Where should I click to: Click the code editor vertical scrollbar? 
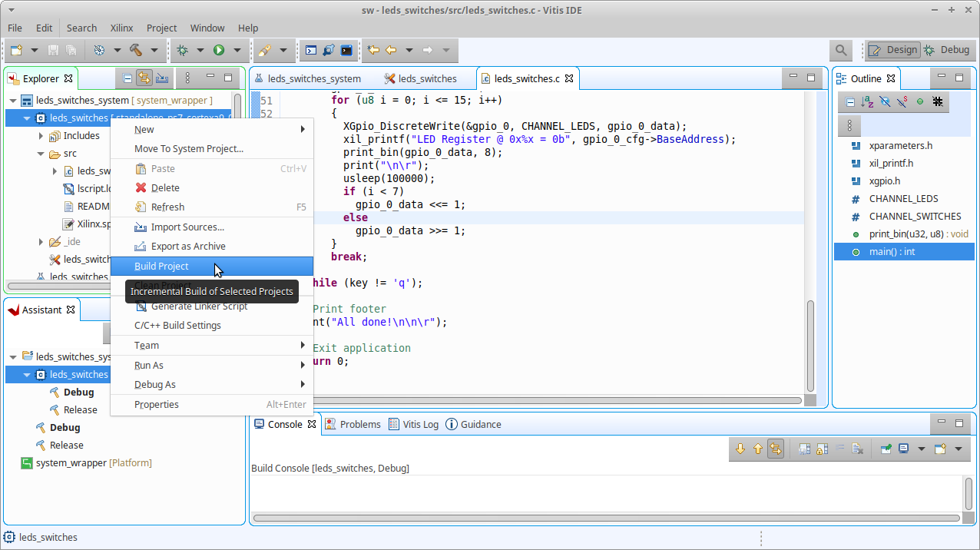(809, 346)
